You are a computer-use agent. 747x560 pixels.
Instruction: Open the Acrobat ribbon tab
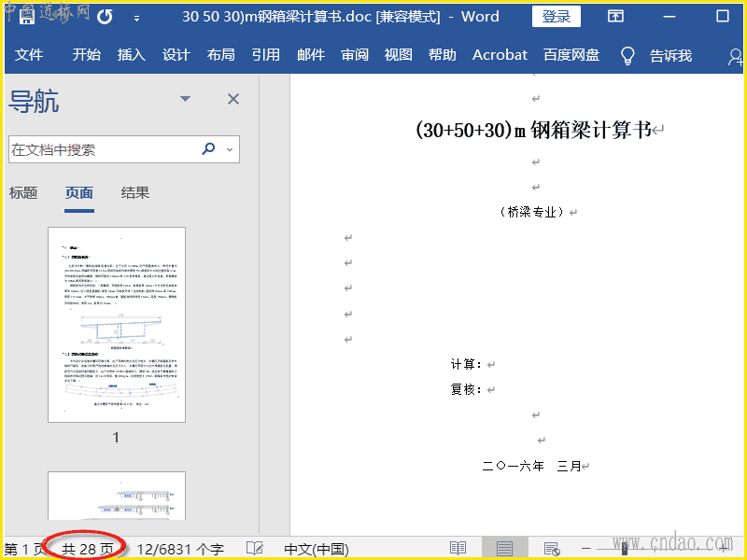pyautogui.click(x=500, y=55)
